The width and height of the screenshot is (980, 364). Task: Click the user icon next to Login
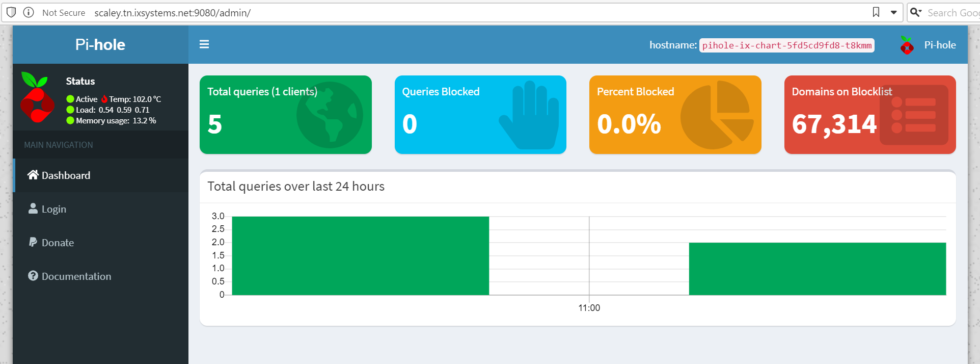pos(33,209)
